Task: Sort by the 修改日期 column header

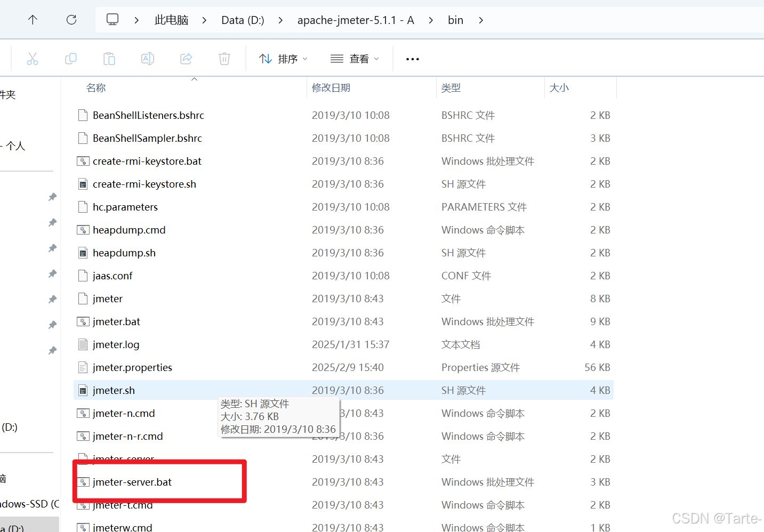Action: tap(331, 87)
